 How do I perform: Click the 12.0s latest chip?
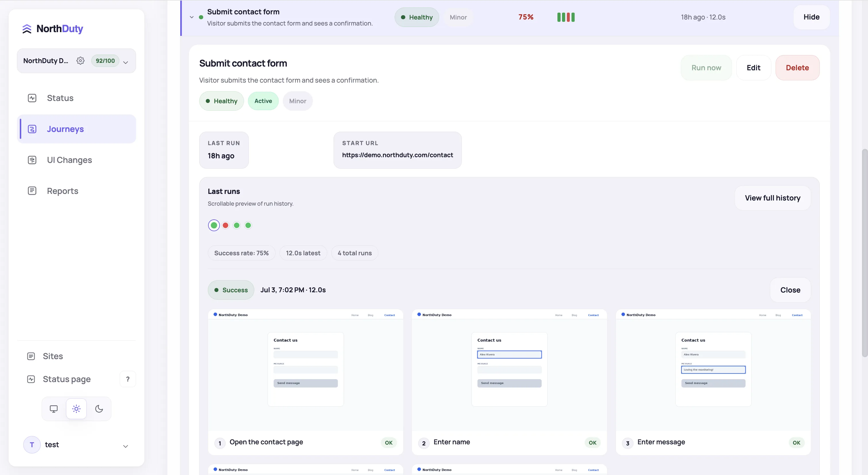303,253
